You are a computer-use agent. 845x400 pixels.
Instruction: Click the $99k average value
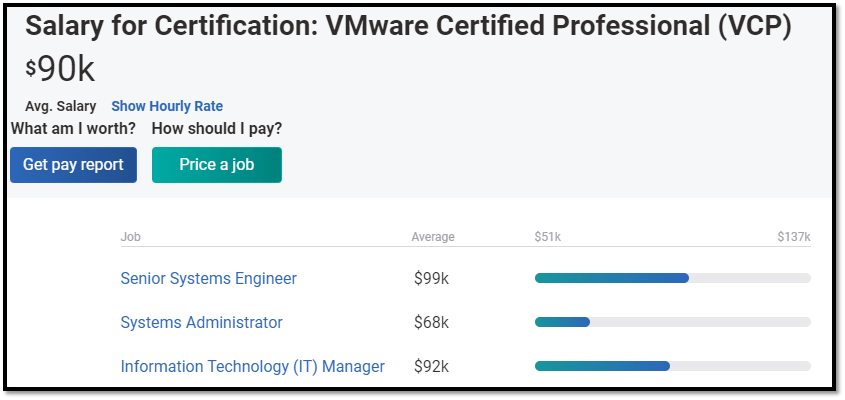click(x=431, y=278)
